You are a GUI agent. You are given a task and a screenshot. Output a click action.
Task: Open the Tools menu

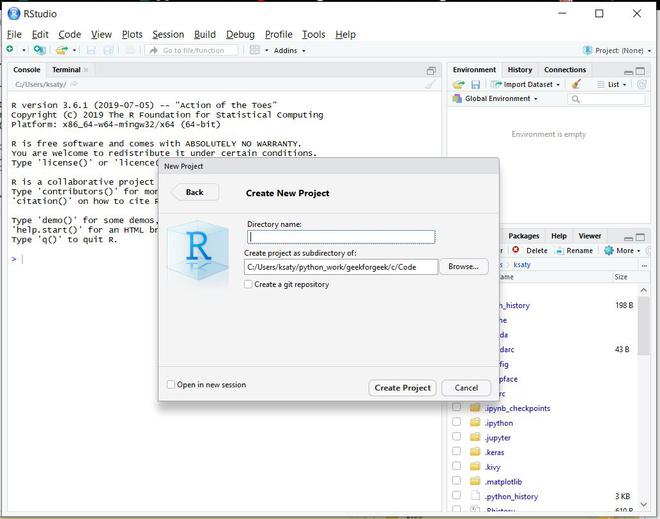coord(314,35)
